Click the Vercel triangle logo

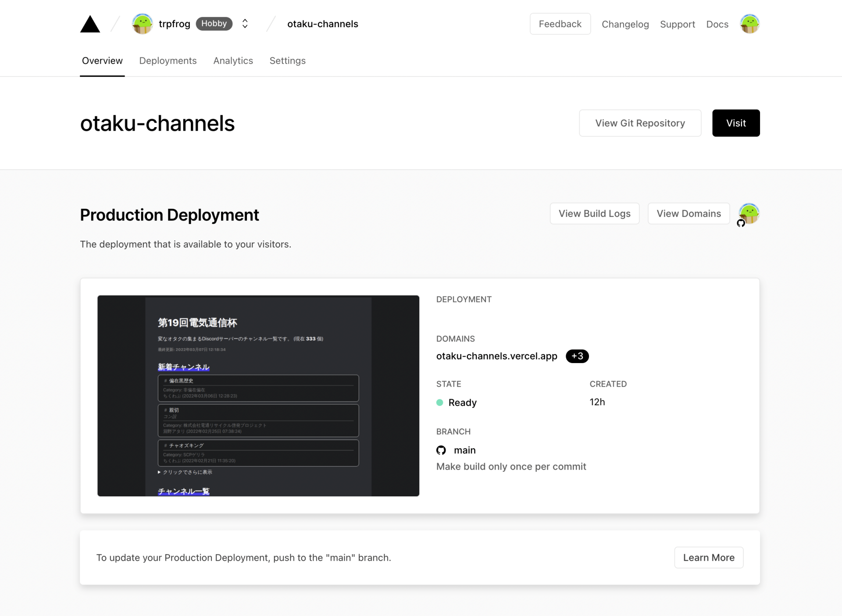[x=90, y=24]
